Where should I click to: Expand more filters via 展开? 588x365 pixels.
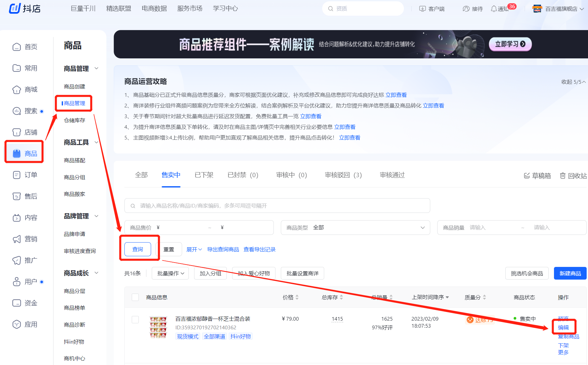(194, 250)
